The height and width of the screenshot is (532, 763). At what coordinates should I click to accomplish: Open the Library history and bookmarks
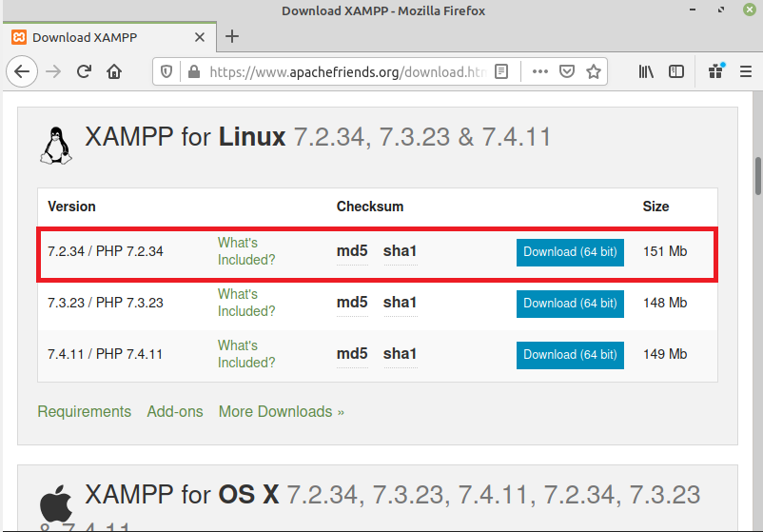click(x=647, y=71)
